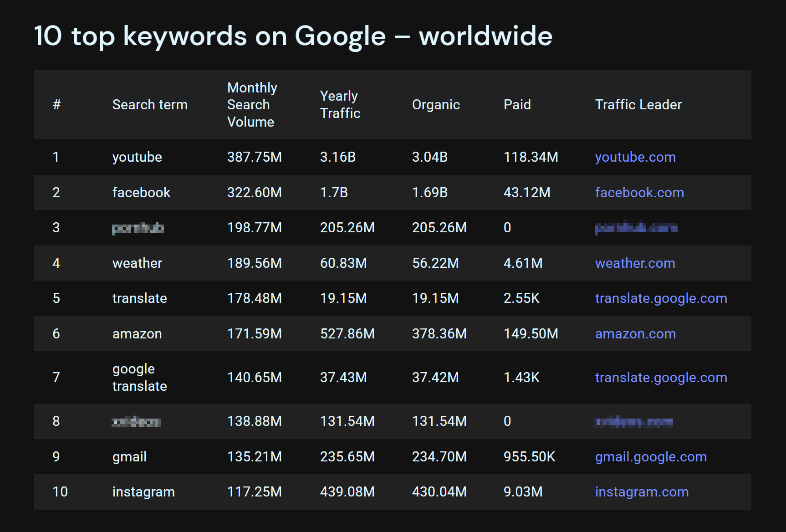The width and height of the screenshot is (786, 532).
Task: Click the 'google translate' search term cell
Action: tap(139, 378)
